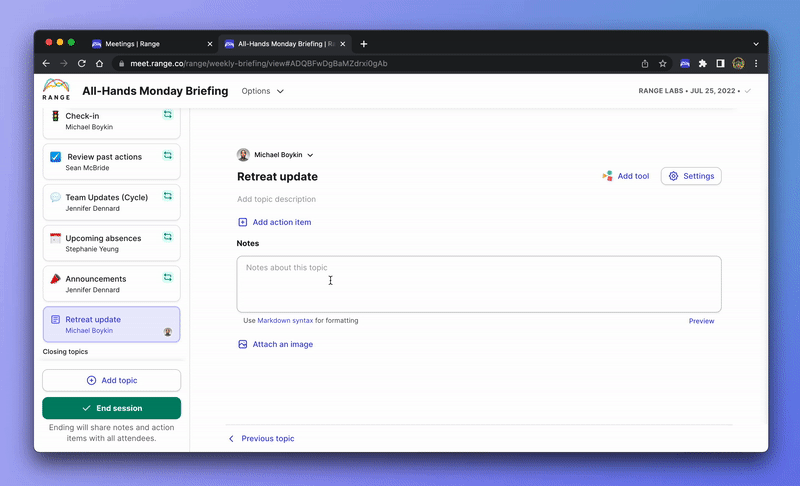Image resolution: width=800 pixels, height=486 pixels.
Task: Click Michael Boykin's avatar above the topic title
Action: (x=243, y=155)
